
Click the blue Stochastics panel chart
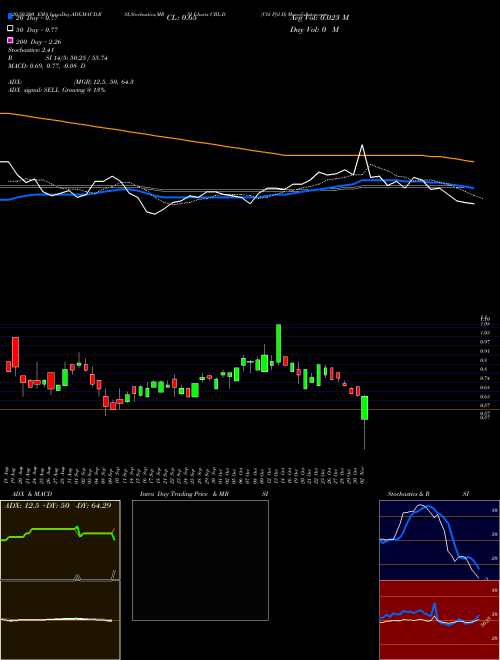(x=439, y=540)
